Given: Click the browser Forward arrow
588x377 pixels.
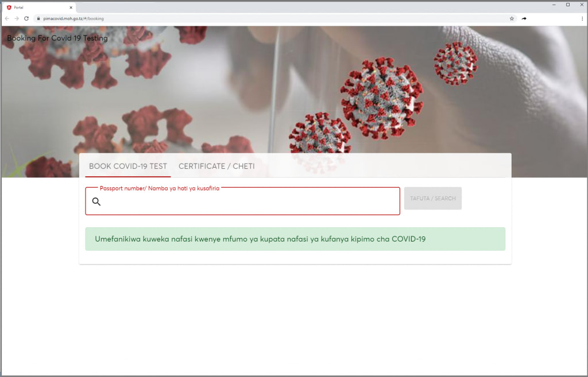Looking at the screenshot, I should (17, 18).
